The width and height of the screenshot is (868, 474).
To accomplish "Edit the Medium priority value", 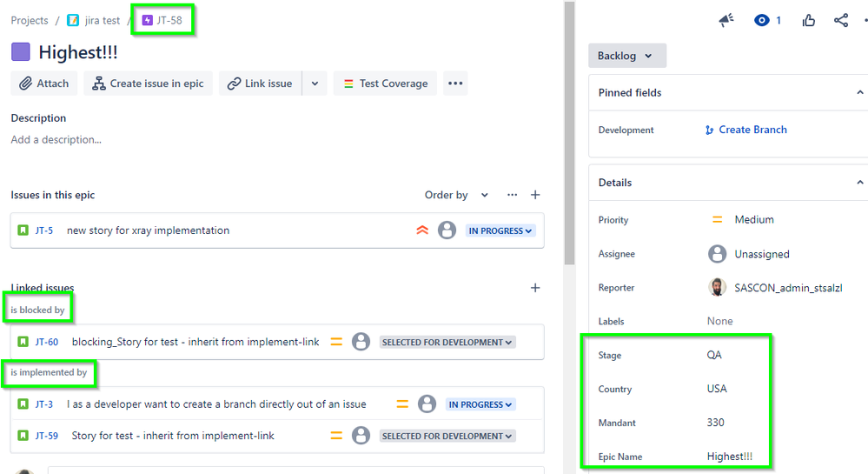I will point(742,219).
